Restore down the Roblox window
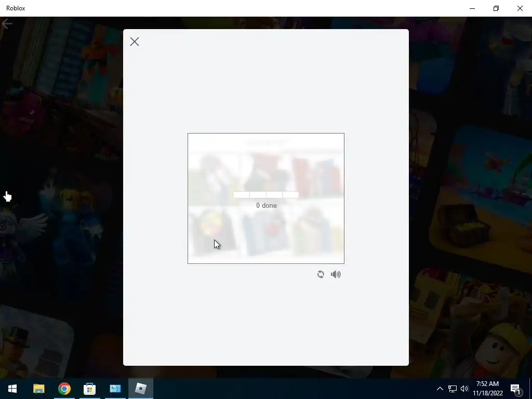532x399 pixels. (496, 8)
